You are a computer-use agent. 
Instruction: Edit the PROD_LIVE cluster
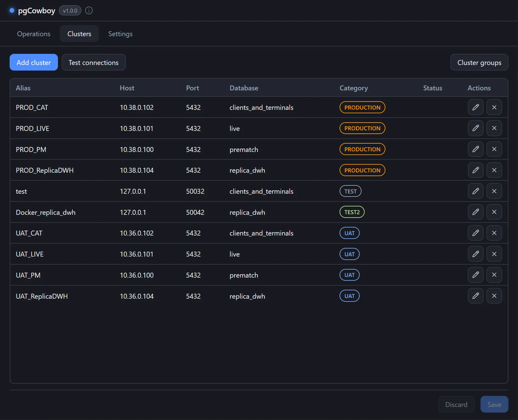click(x=476, y=128)
